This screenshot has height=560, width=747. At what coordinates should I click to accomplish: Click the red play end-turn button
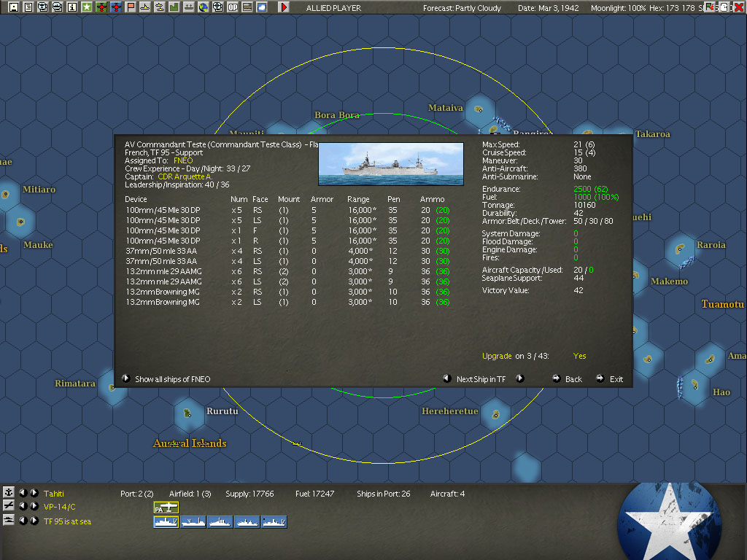point(284,7)
